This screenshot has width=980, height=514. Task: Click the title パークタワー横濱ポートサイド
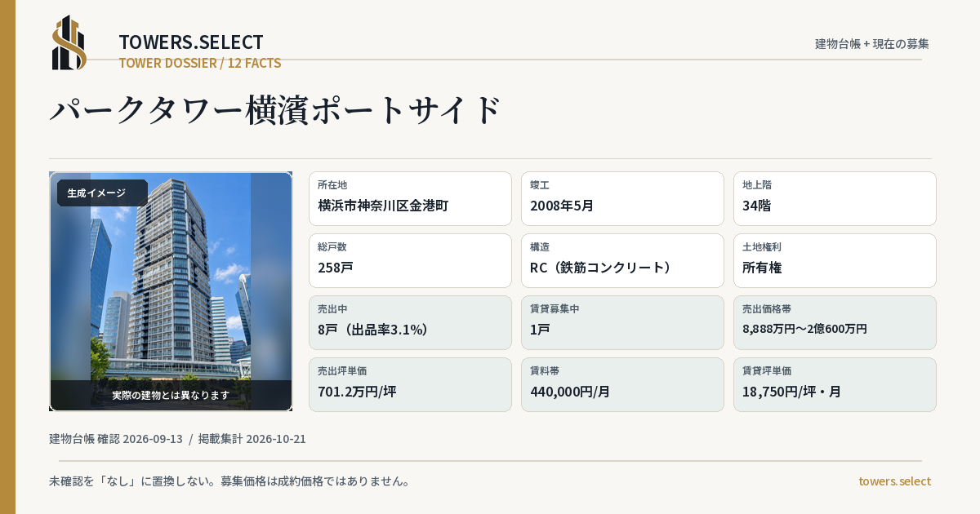click(x=275, y=110)
